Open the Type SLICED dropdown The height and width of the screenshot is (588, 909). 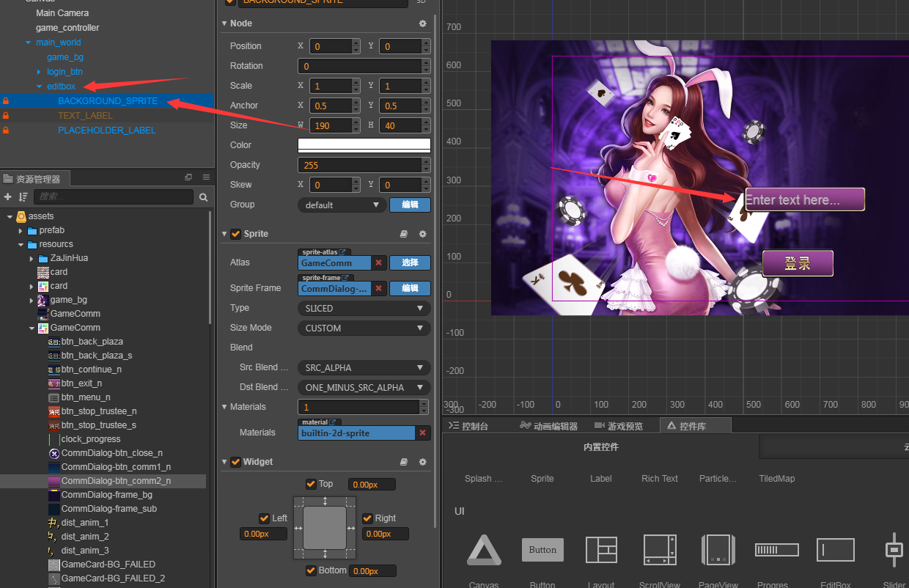pos(364,309)
